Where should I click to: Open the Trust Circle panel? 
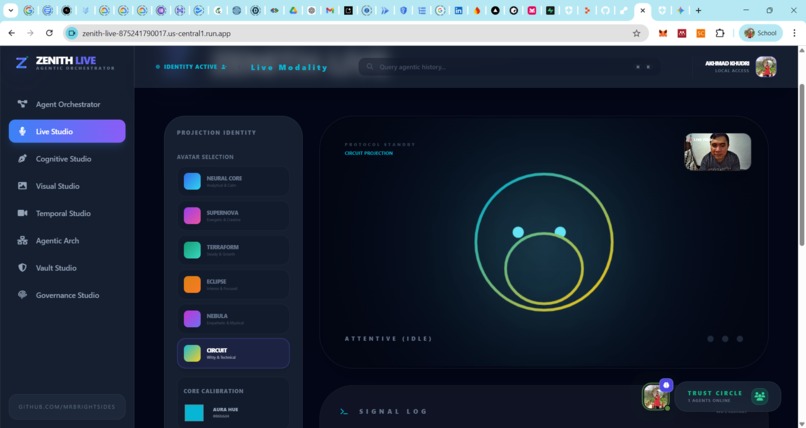727,396
